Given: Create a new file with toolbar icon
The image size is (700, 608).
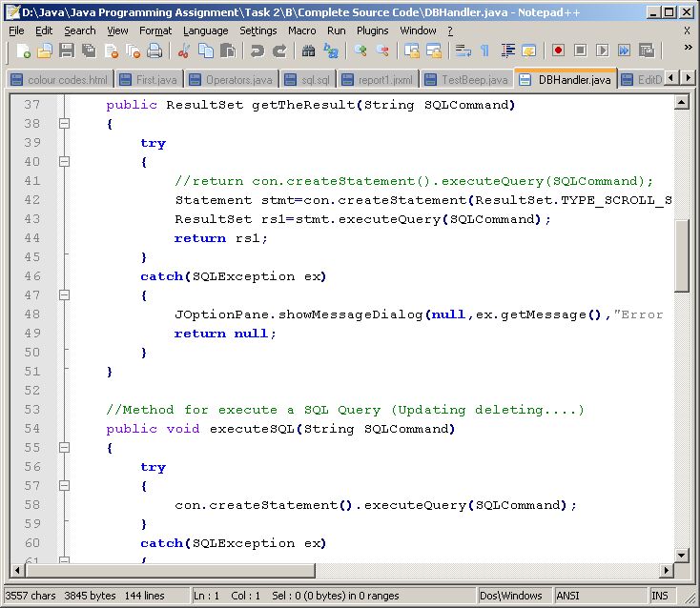Looking at the screenshot, I should pyautogui.click(x=23, y=51).
